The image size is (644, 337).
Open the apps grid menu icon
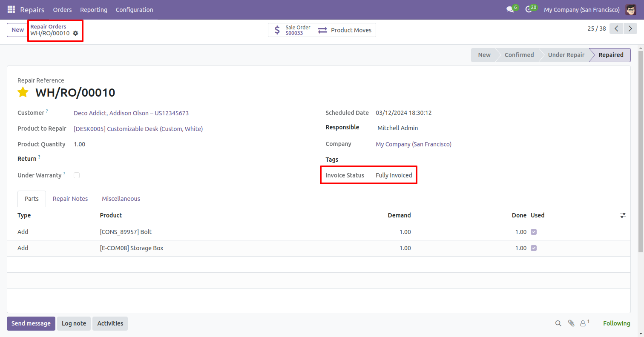click(11, 9)
